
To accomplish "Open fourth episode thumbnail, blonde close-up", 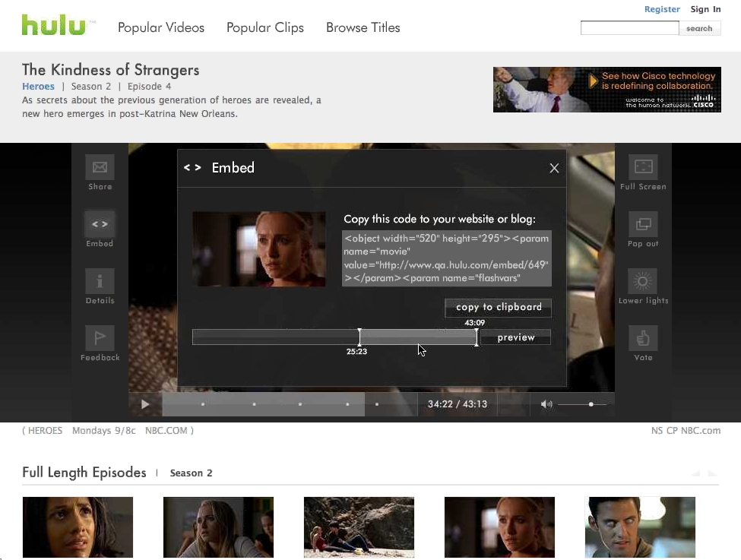I will pyautogui.click(x=499, y=527).
